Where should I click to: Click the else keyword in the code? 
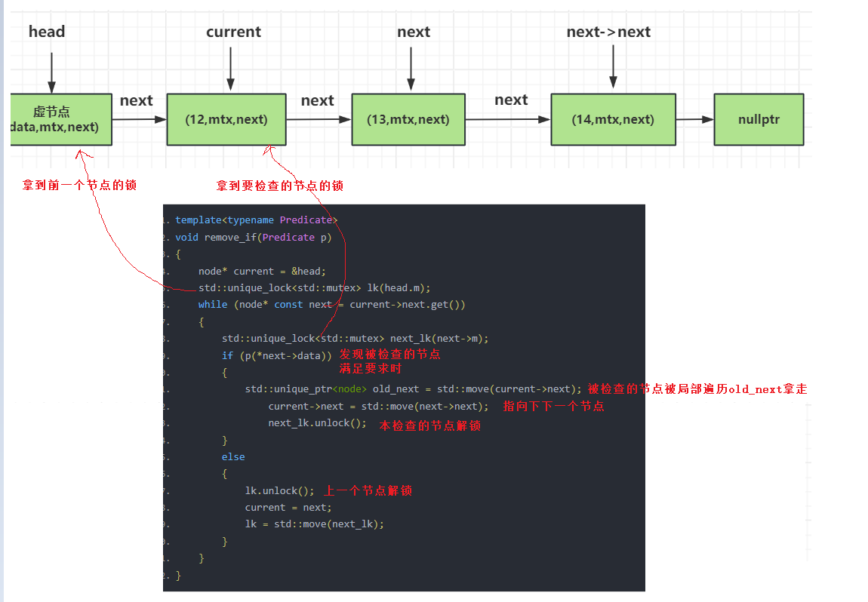(x=233, y=457)
